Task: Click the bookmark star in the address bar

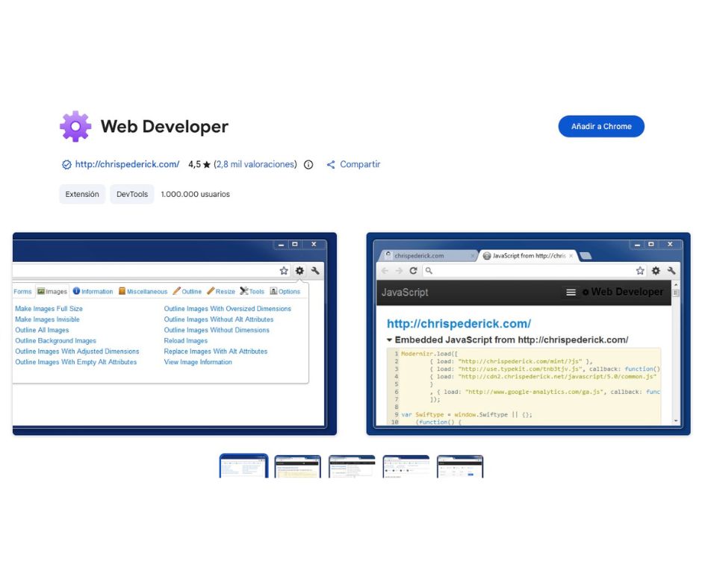Action: [x=284, y=271]
